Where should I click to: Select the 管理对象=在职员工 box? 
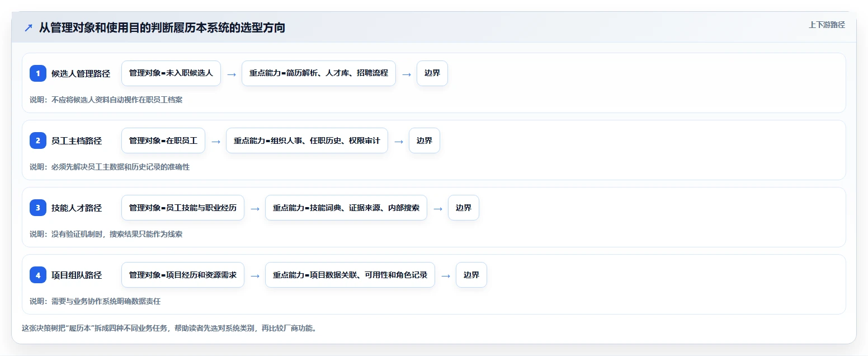coord(163,140)
